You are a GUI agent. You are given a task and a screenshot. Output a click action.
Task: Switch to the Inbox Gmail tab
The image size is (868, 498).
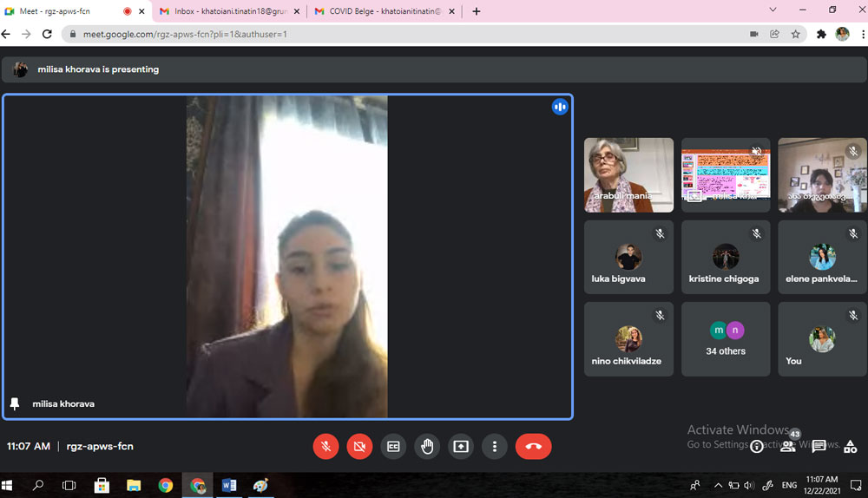pos(227,11)
